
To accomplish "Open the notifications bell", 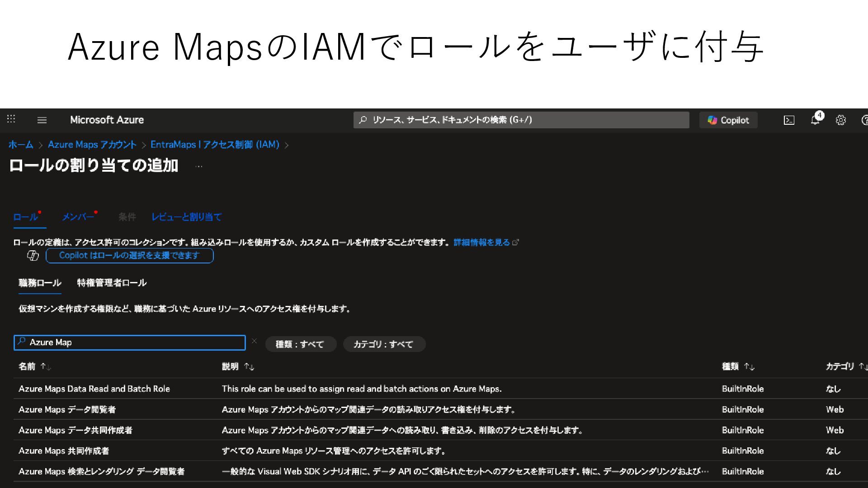I will pos(815,120).
